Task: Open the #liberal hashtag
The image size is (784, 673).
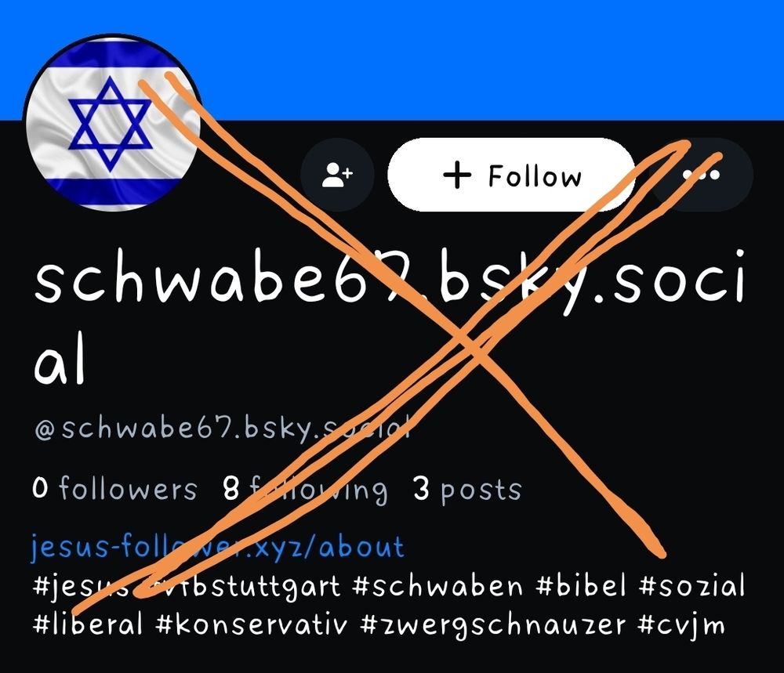Action: click(x=88, y=624)
